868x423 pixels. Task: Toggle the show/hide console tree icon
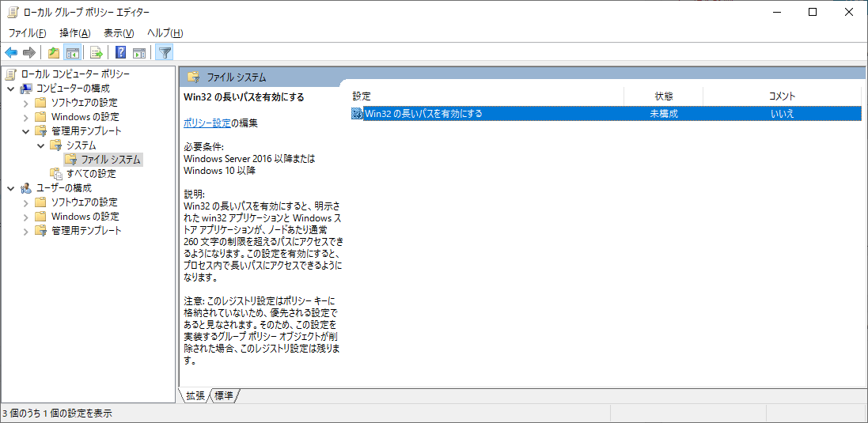[72, 53]
